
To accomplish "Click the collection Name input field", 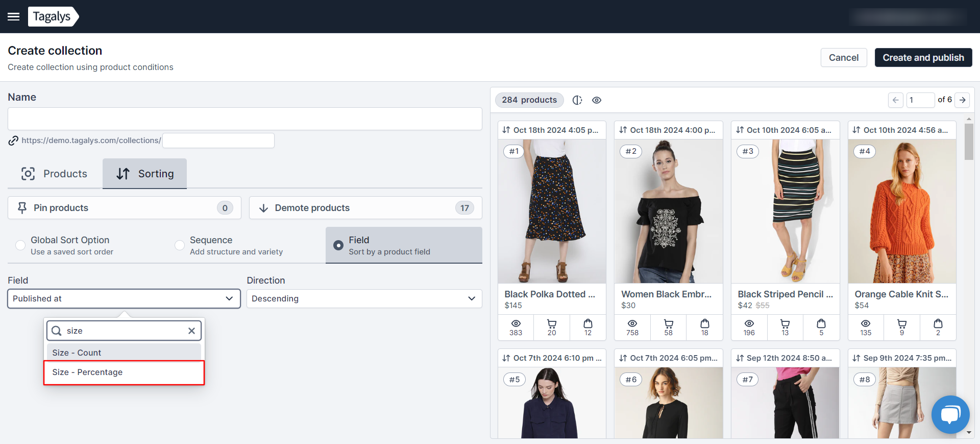I will pyautogui.click(x=245, y=119).
